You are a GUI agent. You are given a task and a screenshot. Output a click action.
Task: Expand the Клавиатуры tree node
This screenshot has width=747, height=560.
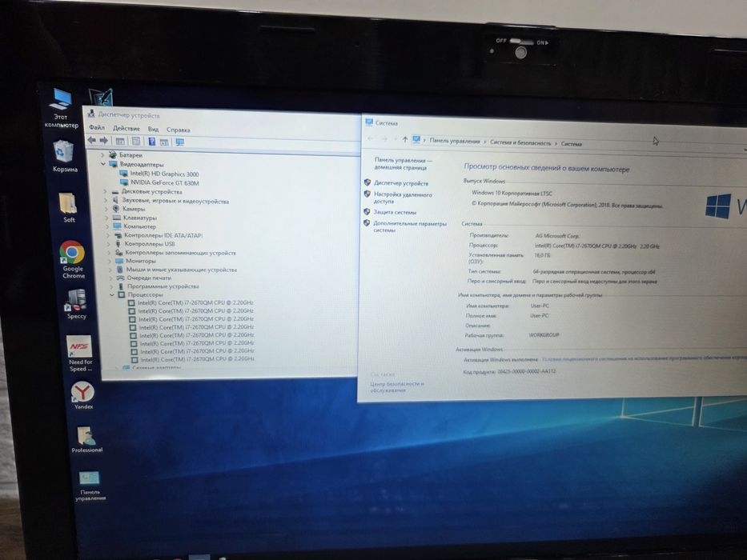107,218
